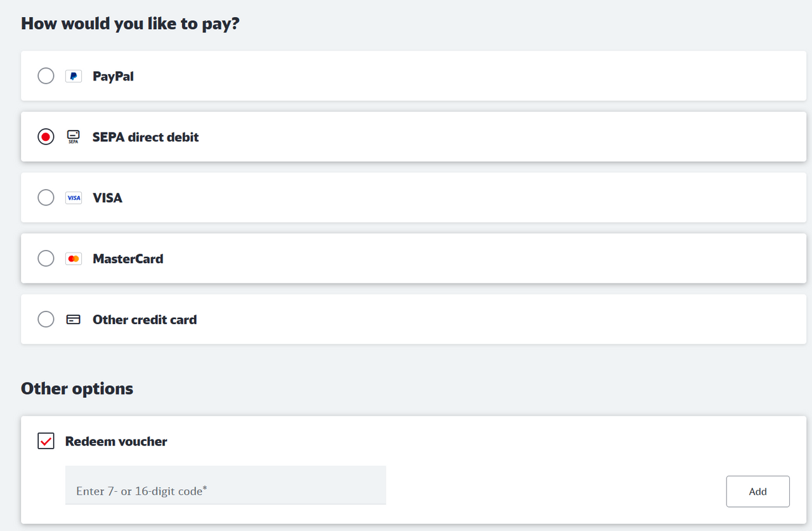Pick the Other credit card radio button
812x531 pixels.
tap(46, 320)
